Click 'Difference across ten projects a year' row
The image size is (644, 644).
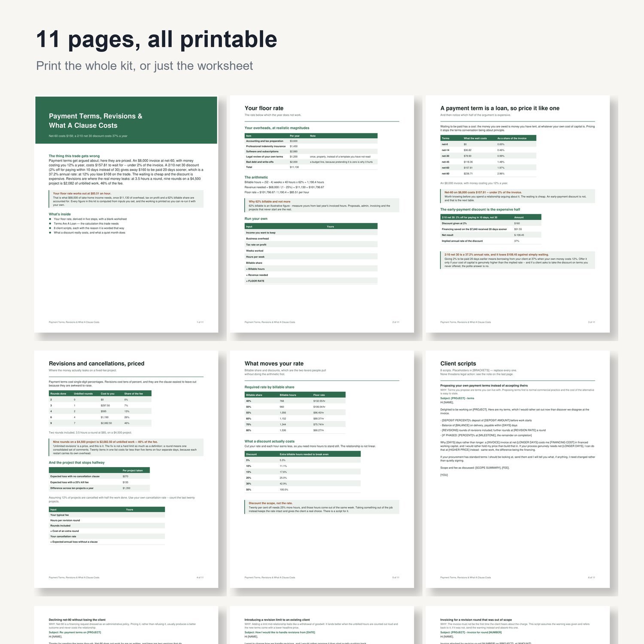point(99,488)
